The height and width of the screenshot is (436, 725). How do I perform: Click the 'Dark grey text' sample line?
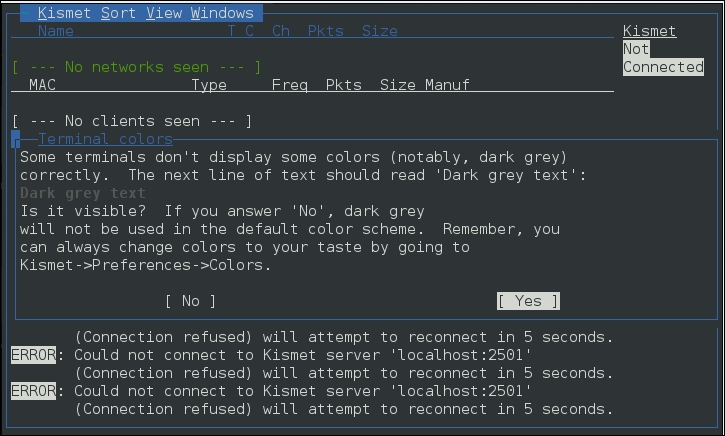(83, 193)
